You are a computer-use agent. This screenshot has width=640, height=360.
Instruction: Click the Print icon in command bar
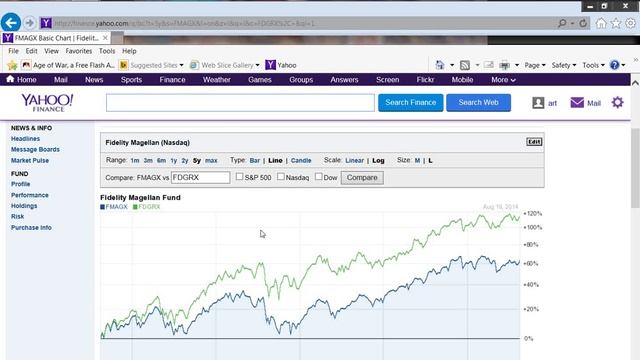[505, 65]
